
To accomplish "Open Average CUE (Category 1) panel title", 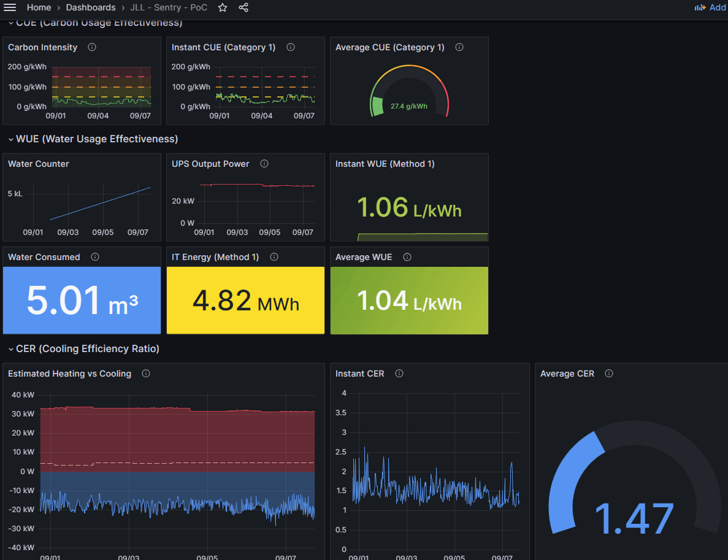I will [x=390, y=47].
